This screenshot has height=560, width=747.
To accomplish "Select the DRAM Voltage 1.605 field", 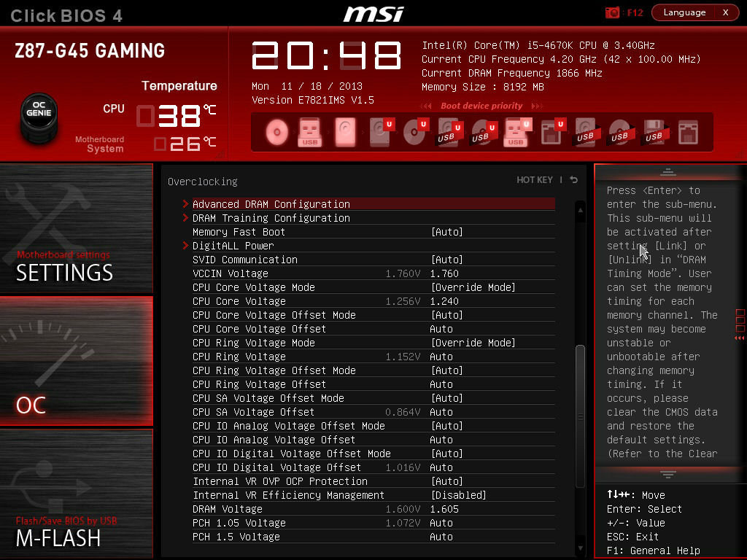I will 444,509.
